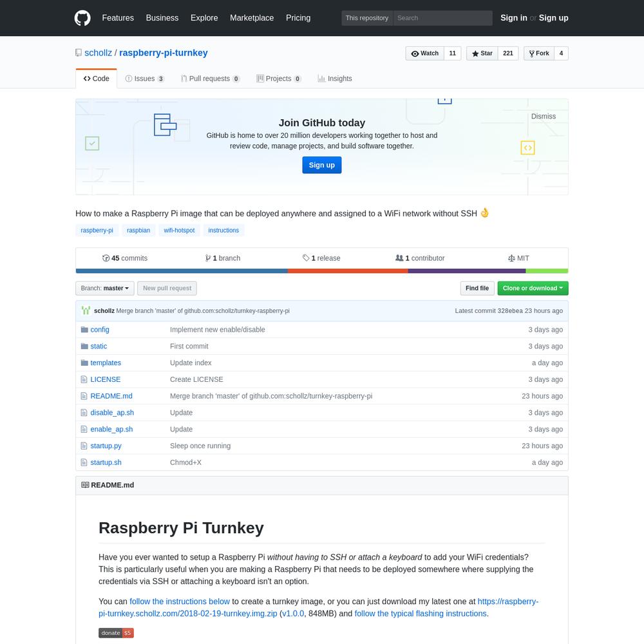
Task: Click the templates folder icon
Action: point(84,363)
